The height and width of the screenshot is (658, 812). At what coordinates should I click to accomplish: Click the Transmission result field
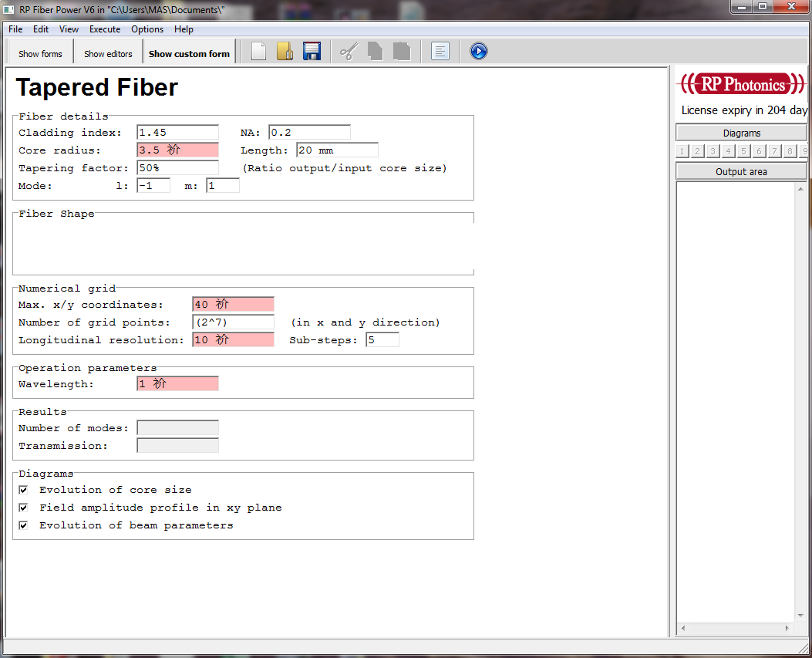point(177,446)
